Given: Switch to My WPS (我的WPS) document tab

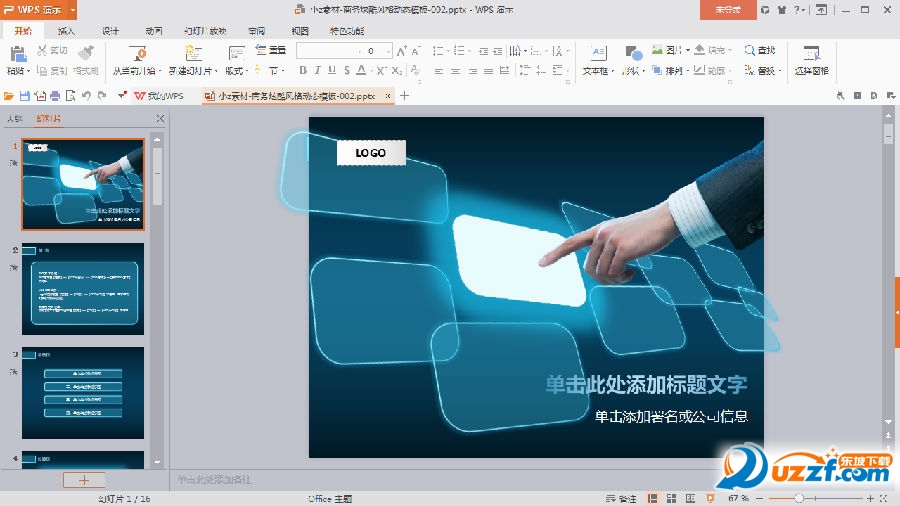Looking at the screenshot, I should pyautogui.click(x=159, y=96).
